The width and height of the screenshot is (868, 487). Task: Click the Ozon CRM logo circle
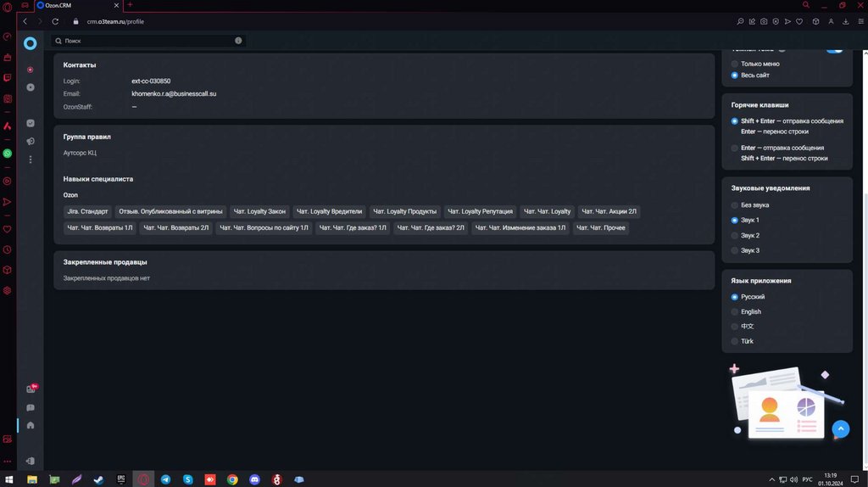[30, 43]
